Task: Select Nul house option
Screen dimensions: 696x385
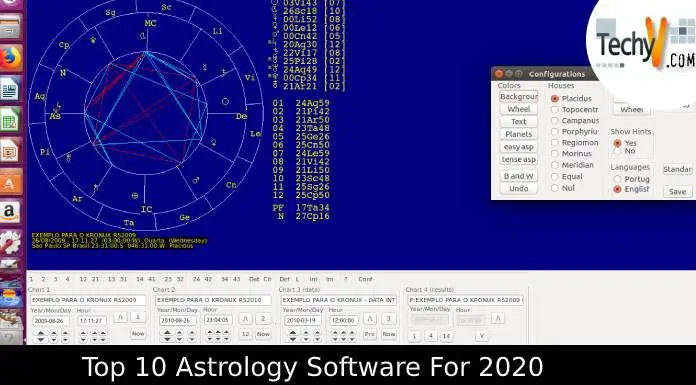Action: pyautogui.click(x=554, y=188)
